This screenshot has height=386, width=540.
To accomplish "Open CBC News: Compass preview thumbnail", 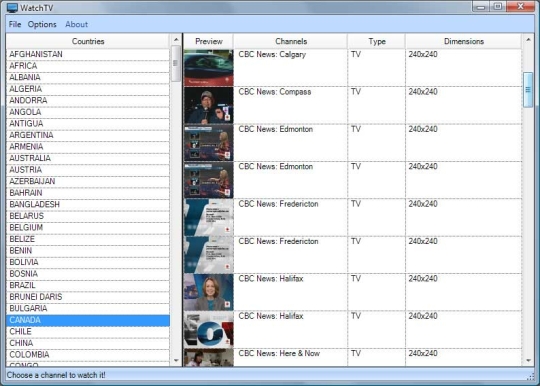I will click(209, 105).
